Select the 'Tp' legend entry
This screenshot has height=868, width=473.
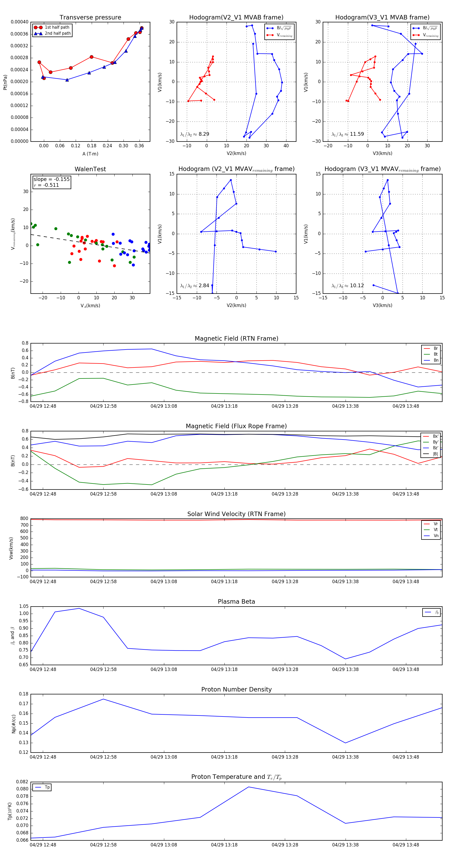42,788
